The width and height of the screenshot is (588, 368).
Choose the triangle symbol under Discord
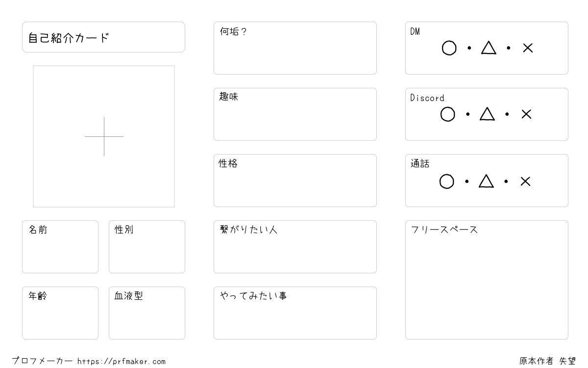pyautogui.click(x=487, y=114)
